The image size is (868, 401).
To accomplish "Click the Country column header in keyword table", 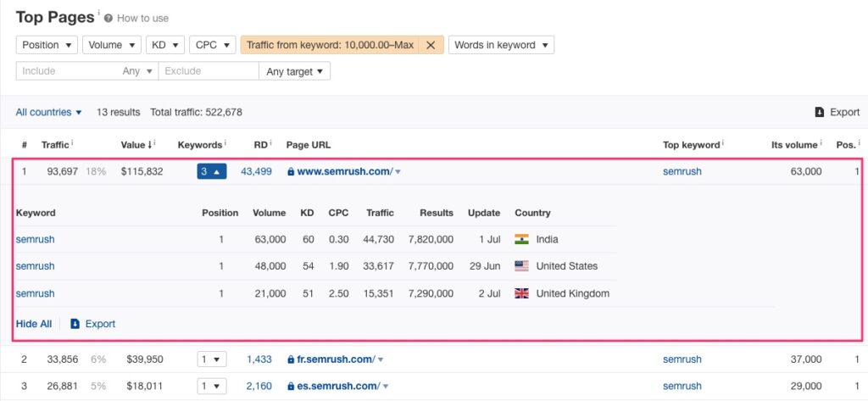I will coord(532,213).
